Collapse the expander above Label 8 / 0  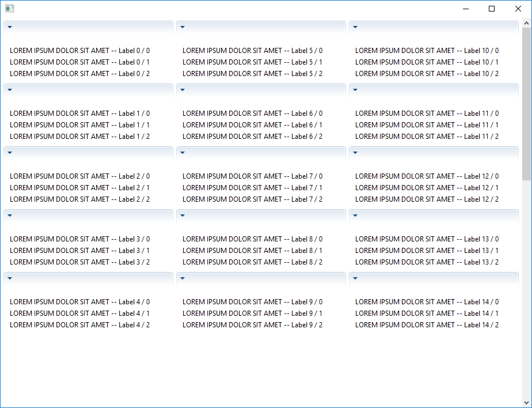click(x=183, y=216)
